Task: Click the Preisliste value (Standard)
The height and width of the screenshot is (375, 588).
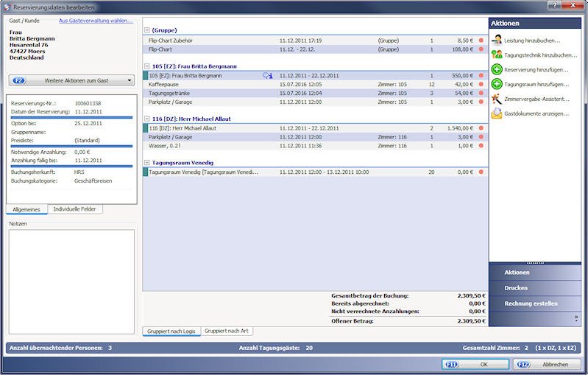Action: [x=87, y=140]
